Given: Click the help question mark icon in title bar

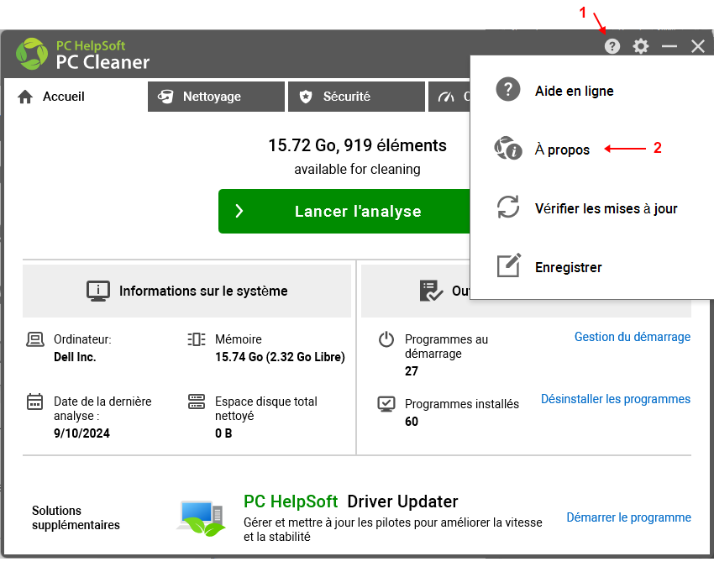Looking at the screenshot, I should coord(612,46).
